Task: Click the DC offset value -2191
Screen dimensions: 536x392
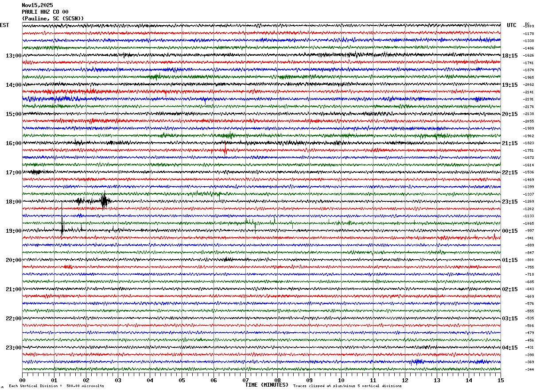Action: tap(529, 99)
